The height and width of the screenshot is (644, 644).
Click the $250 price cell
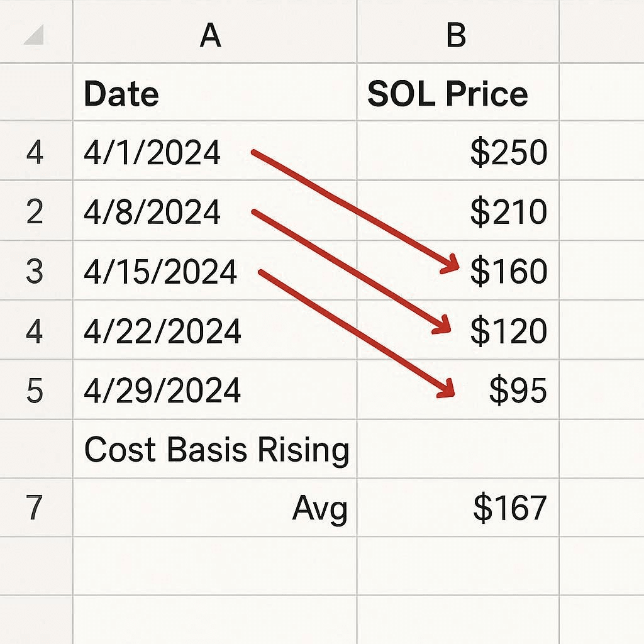(x=508, y=153)
